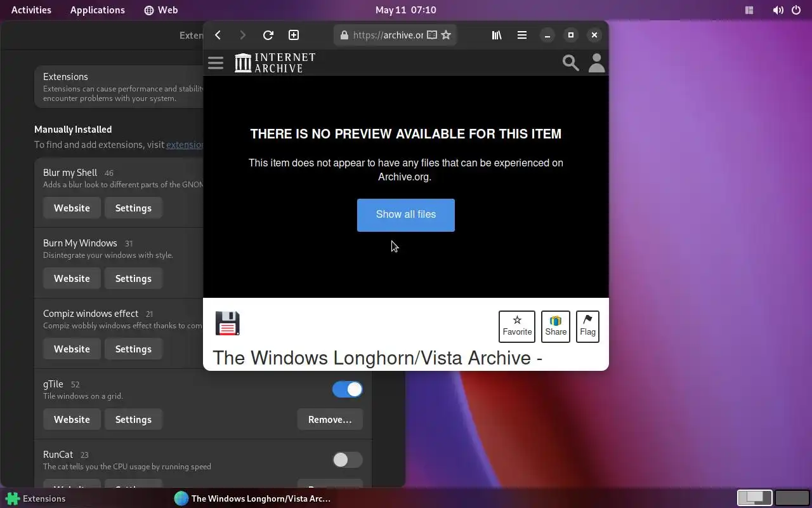812x508 pixels.
Task: Flag this archive item
Action: pyautogui.click(x=587, y=326)
